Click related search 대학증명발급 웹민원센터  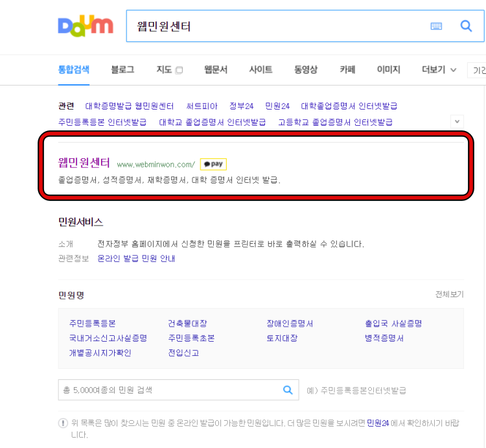click(x=129, y=106)
